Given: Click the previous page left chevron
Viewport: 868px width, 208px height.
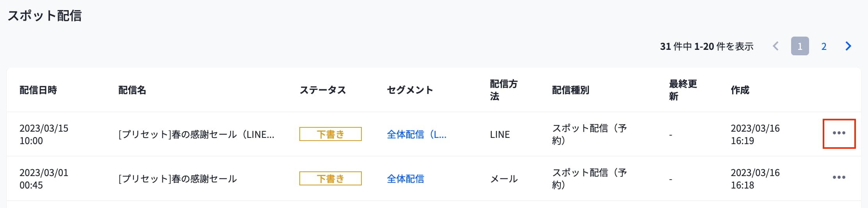Looking at the screenshot, I should 776,46.
